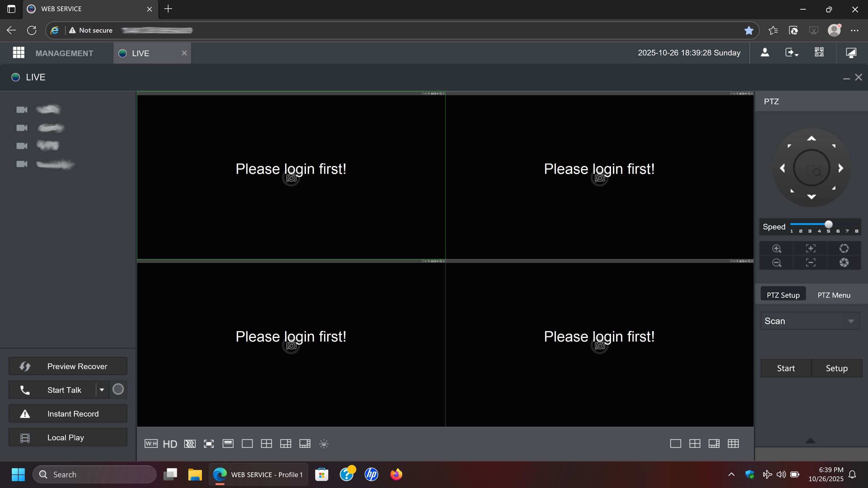Image resolution: width=868 pixels, height=488 pixels.
Task: Click the fluency adjustment icon beside HD
Action: tap(190, 444)
